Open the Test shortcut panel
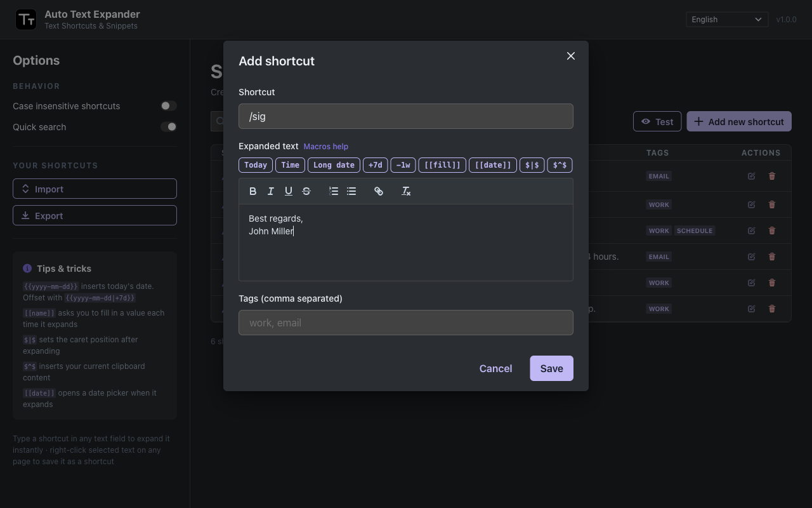This screenshot has width=812, height=508. pos(657,121)
